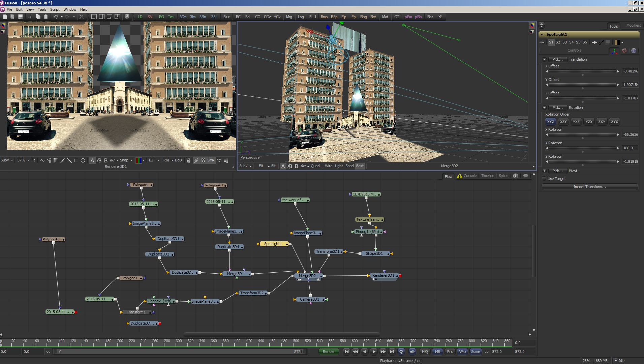Click the green Render button
This screenshot has height=364, width=644.
tap(329, 352)
